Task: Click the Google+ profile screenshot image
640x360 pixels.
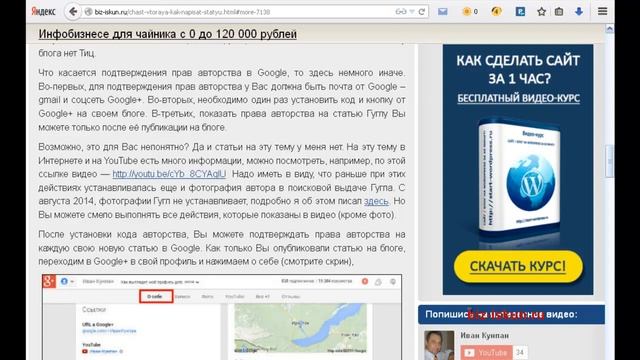Action: click(x=222, y=317)
